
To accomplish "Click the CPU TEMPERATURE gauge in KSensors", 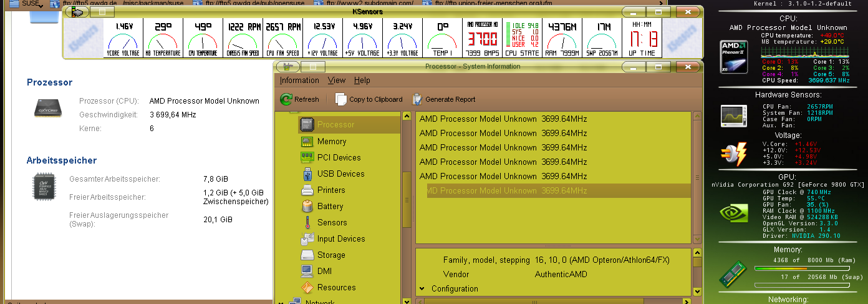I will click(x=203, y=39).
